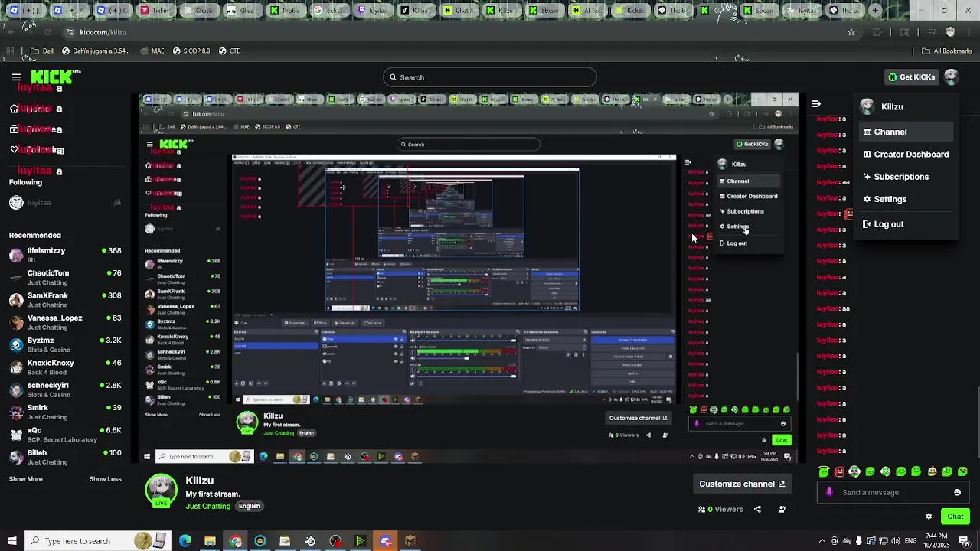Click the share stream icon
The image size is (980, 551).
tap(757, 509)
